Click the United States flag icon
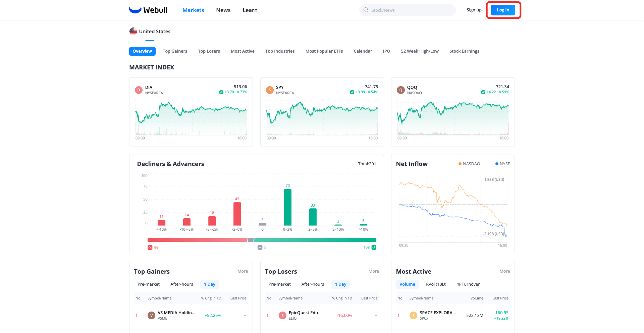 [x=133, y=31]
